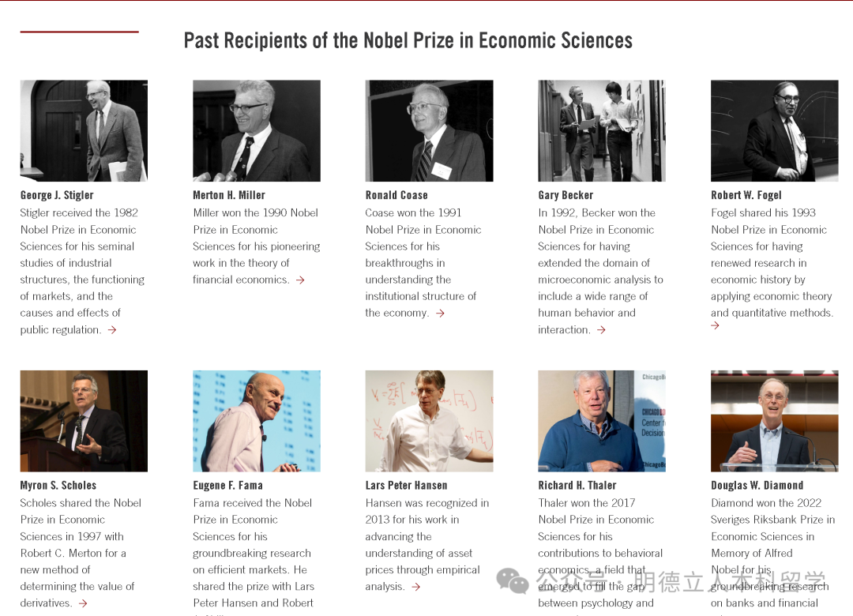Click the arrow below Robert W. Fogel's description

tap(715, 325)
